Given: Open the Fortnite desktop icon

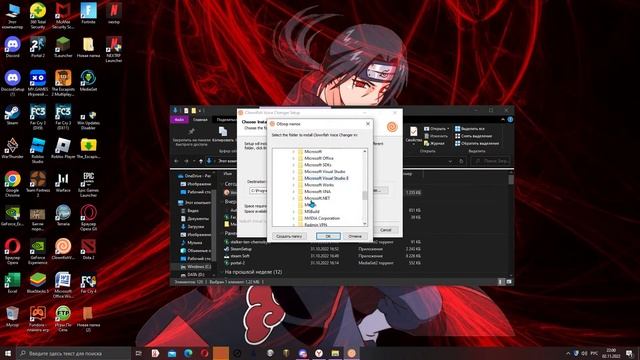Looking at the screenshot, I should coord(88,13).
